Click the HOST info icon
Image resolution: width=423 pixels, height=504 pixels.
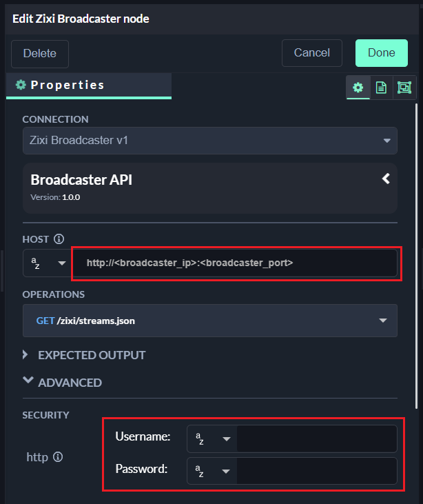pyautogui.click(x=59, y=239)
